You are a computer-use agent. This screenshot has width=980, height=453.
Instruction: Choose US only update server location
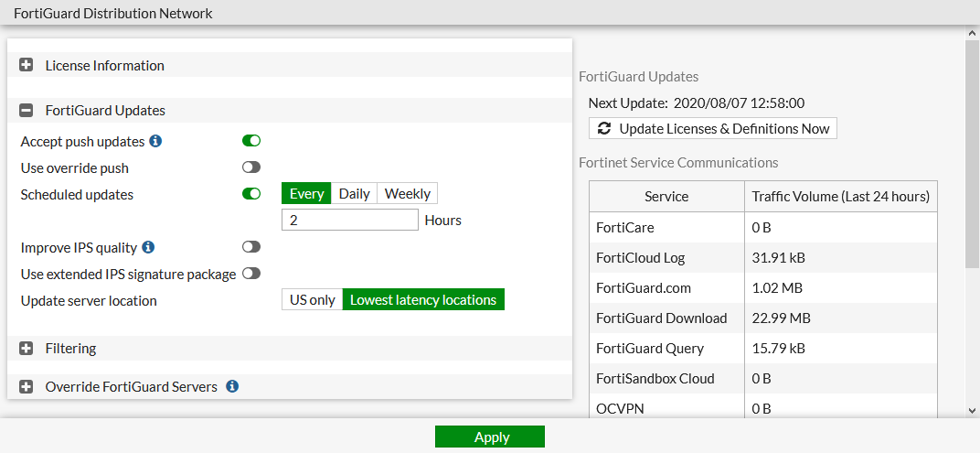click(x=312, y=300)
